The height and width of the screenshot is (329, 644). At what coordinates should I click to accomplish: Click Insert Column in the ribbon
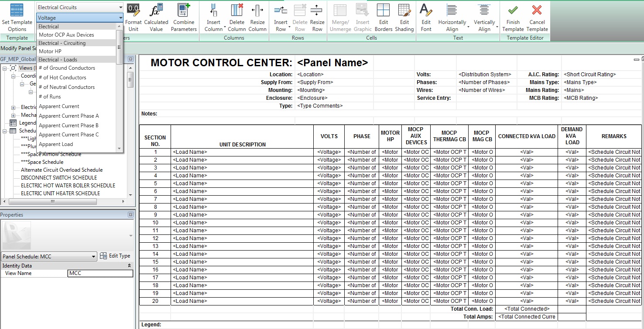pyautogui.click(x=213, y=11)
